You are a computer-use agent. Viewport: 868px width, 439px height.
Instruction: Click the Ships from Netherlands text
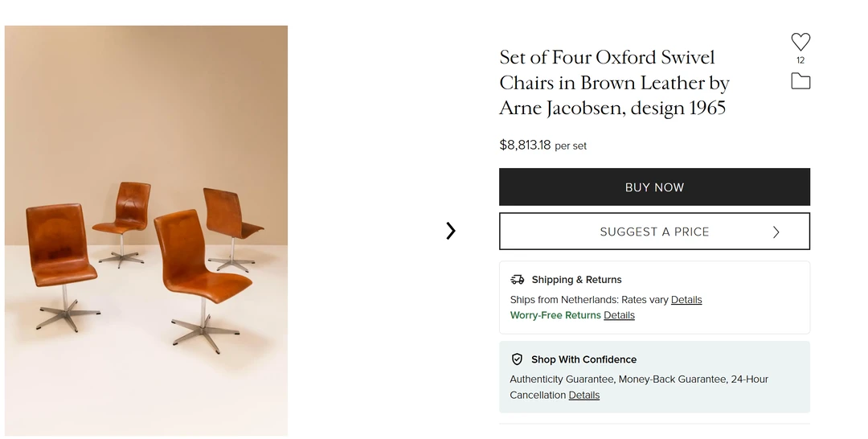(x=588, y=300)
